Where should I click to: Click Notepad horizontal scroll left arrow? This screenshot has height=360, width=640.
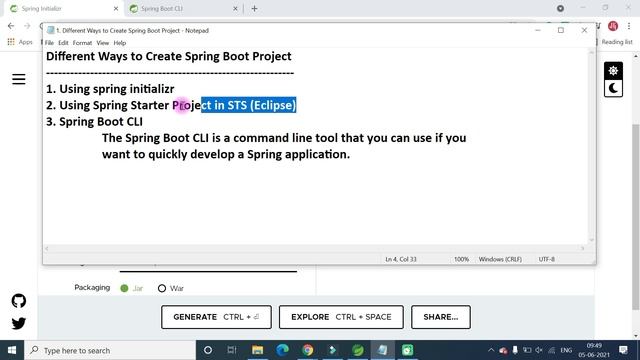coord(47,248)
